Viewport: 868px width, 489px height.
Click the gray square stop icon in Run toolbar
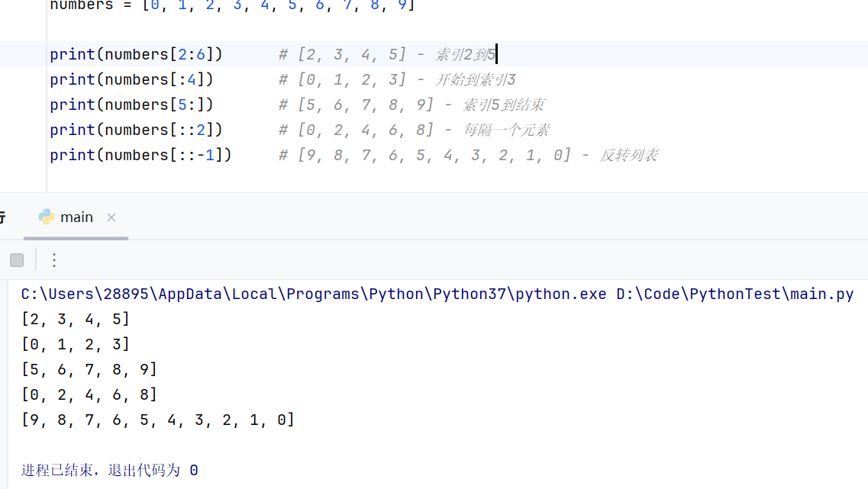(17, 259)
